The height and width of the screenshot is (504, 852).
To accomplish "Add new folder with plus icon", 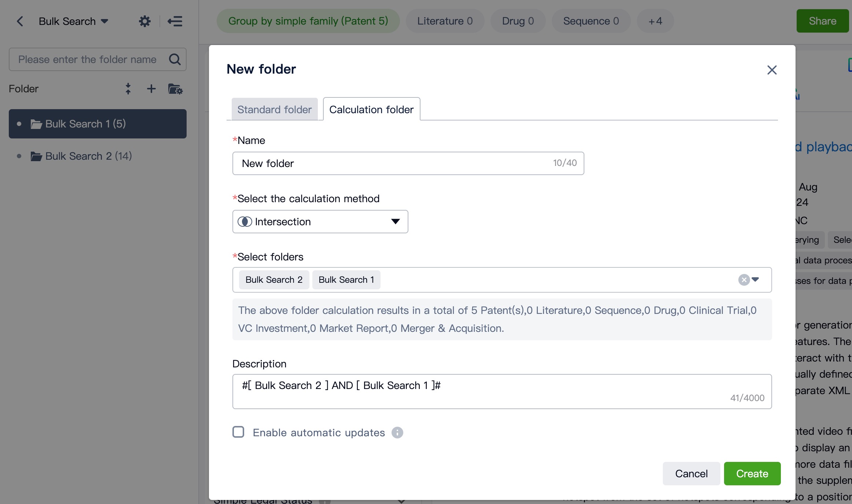I will 151,89.
